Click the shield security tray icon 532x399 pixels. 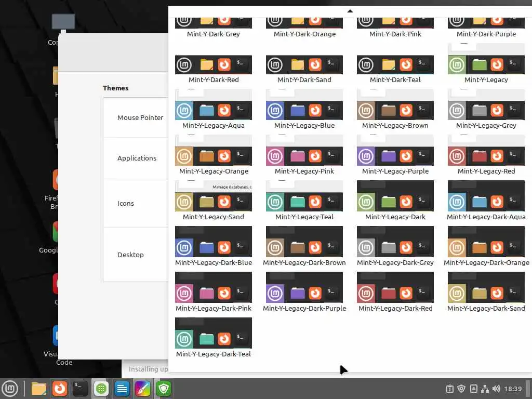(461, 389)
